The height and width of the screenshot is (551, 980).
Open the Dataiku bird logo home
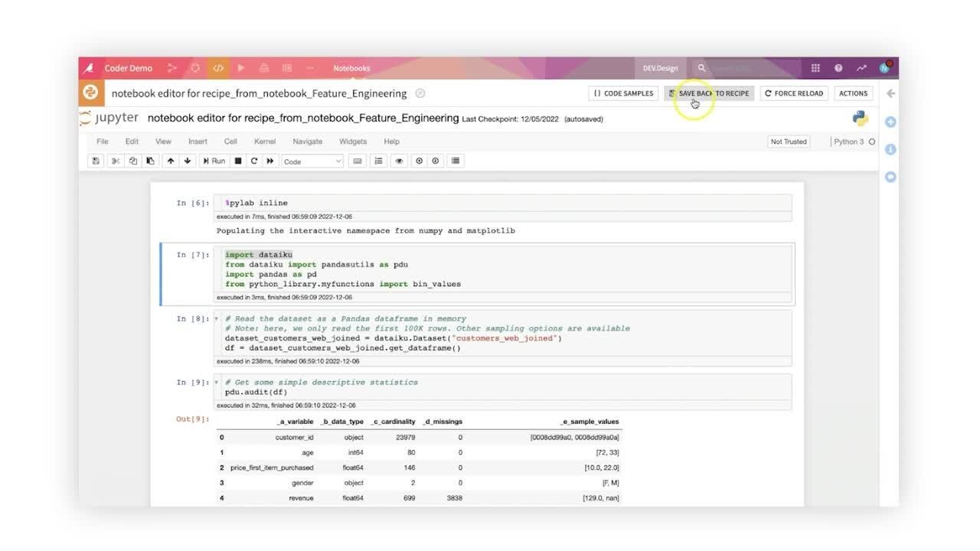(x=90, y=68)
